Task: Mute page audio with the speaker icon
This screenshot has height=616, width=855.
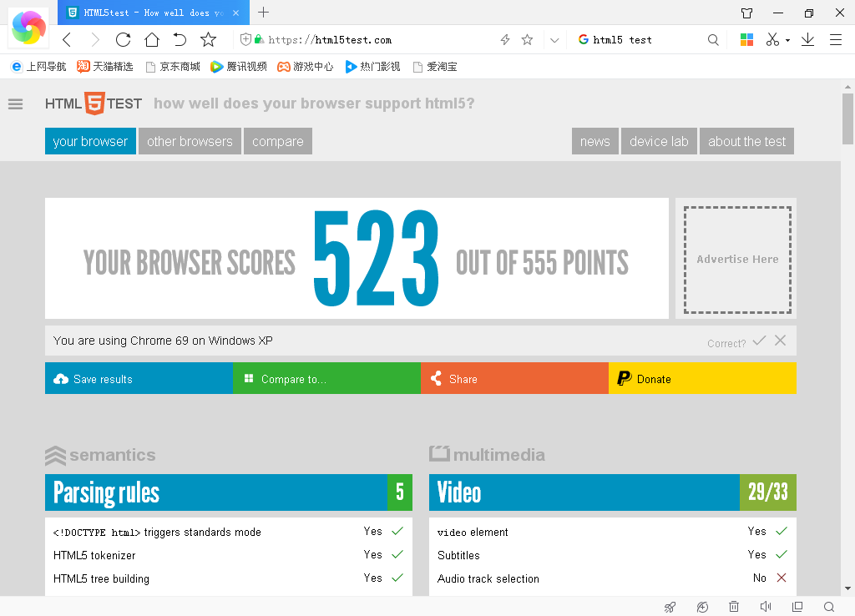Action: 765,607
